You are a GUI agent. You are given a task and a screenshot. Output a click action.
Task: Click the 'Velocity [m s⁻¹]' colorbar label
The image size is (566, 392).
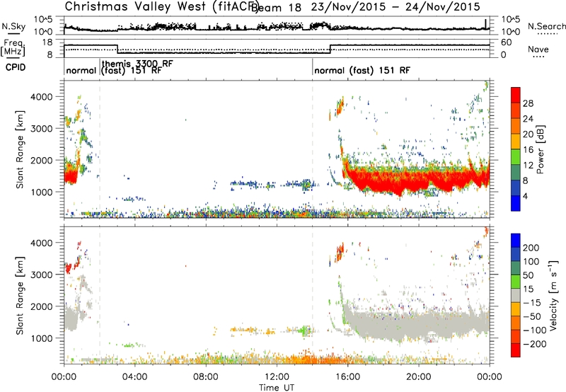553,295
